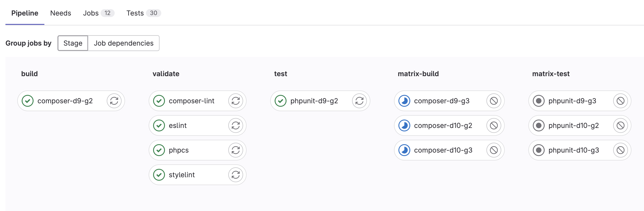Retry the stylelint job
This screenshot has width=644, height=211.
point(236,175)
